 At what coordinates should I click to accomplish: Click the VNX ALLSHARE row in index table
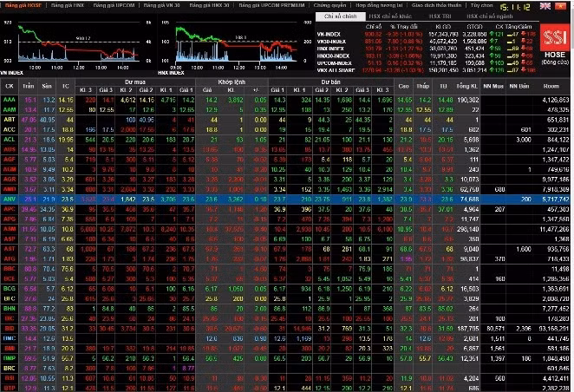[426, 70]
